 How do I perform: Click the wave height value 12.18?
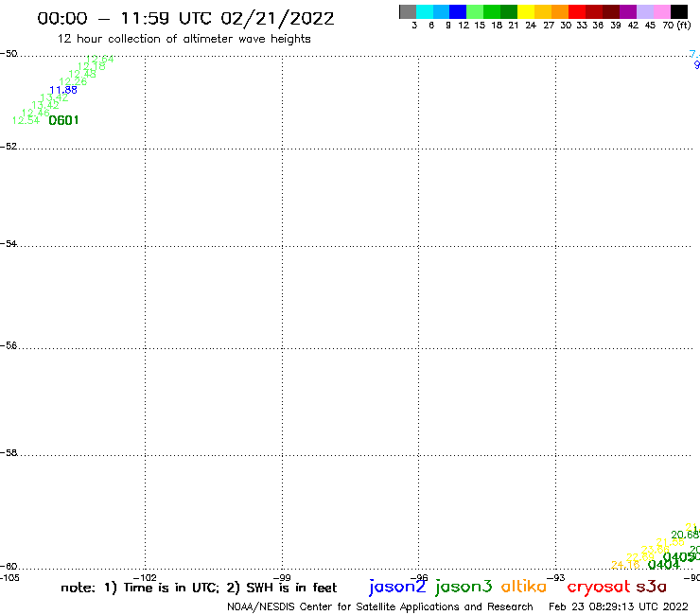[92, 66]
